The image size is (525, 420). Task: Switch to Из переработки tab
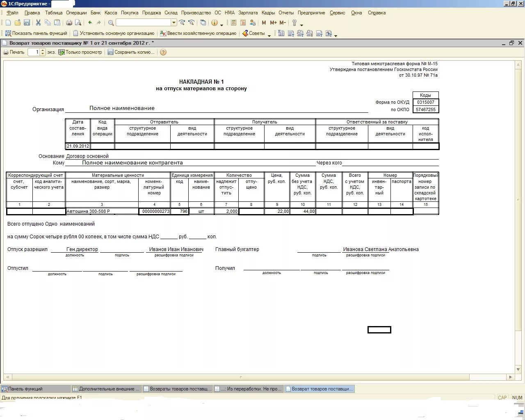[249, 389]
